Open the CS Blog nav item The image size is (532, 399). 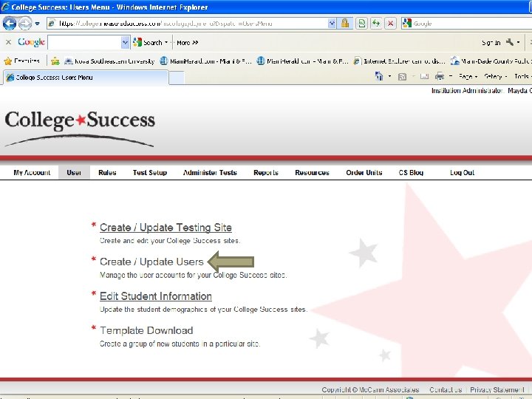(411, 172)
